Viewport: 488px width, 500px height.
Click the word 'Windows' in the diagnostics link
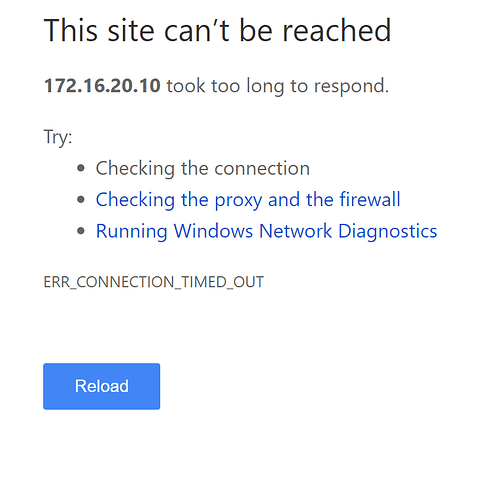click(x=213, y=230)
